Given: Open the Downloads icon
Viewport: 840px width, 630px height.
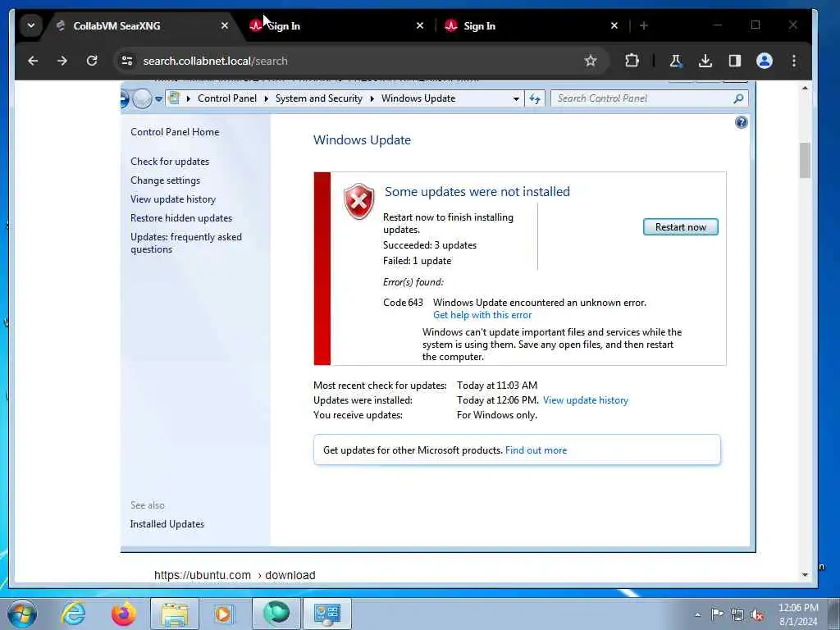Looking at the screenshot, I should pyautogui.click(x=705, y=61).
